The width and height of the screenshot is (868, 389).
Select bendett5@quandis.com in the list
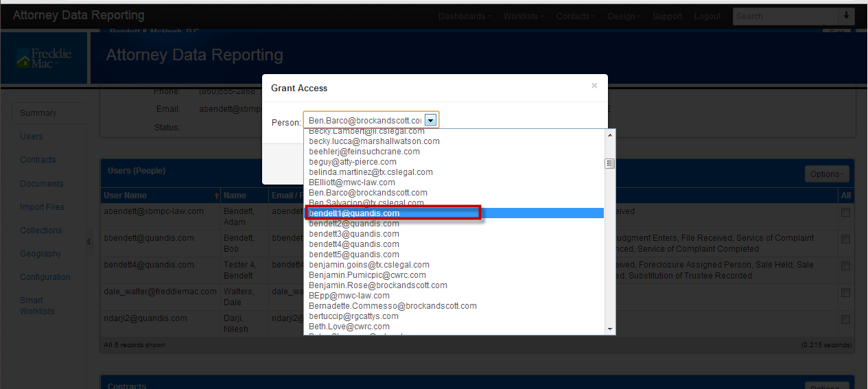tap(454, 255)
